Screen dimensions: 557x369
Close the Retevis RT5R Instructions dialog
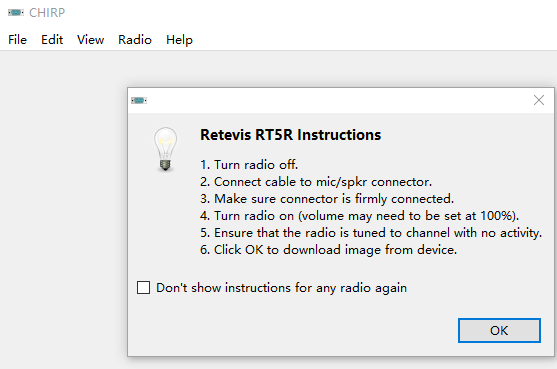[x=539, y=100]
